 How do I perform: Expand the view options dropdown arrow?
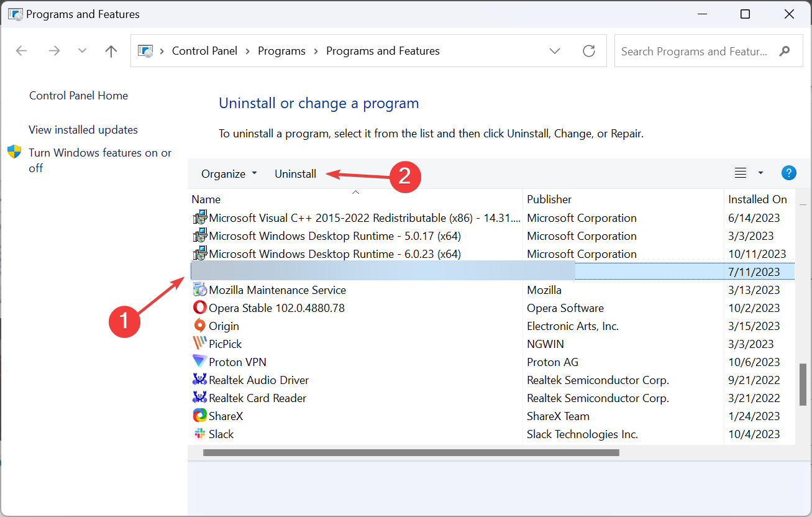[x=760, y=173]
